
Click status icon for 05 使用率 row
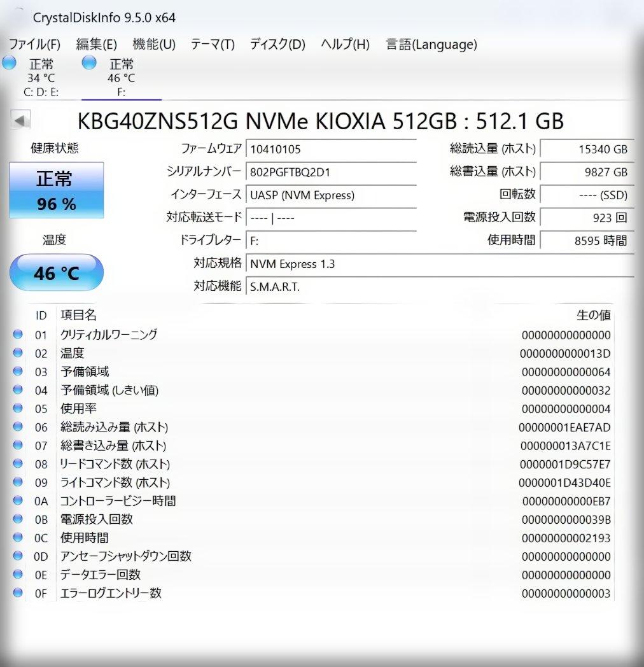coord(18,408)
